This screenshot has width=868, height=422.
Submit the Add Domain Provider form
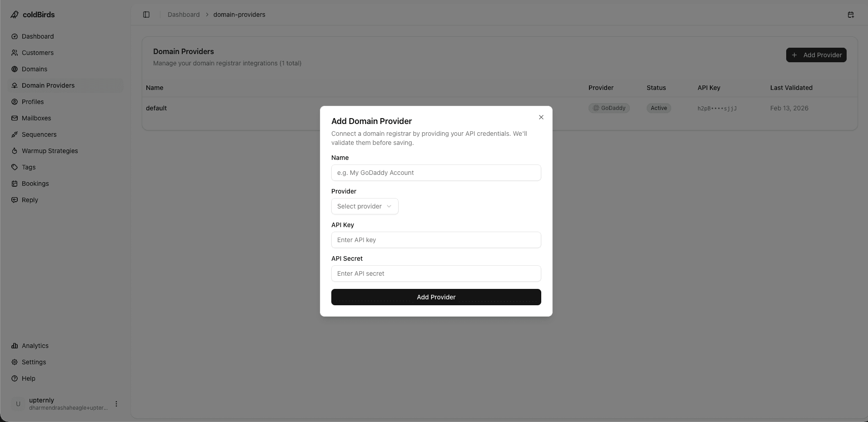(x=436, y=297)
